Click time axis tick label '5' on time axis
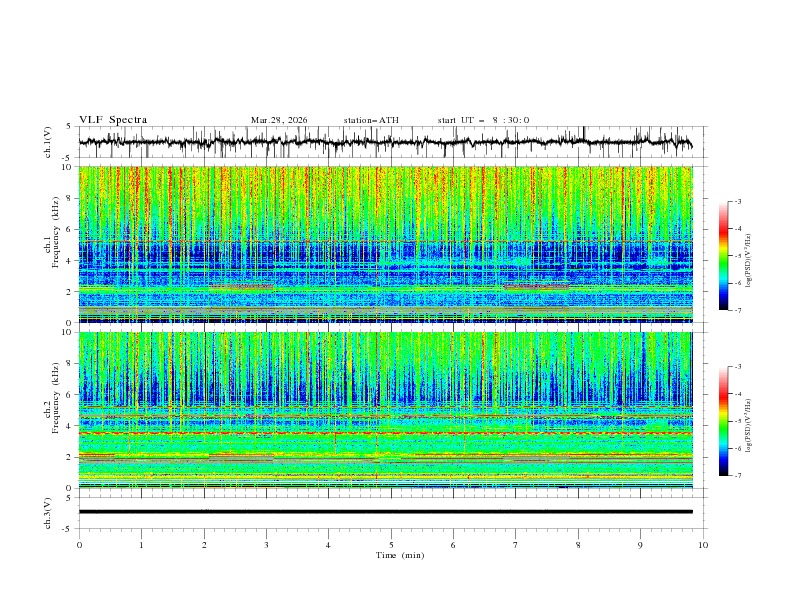 tap(391, 545)
